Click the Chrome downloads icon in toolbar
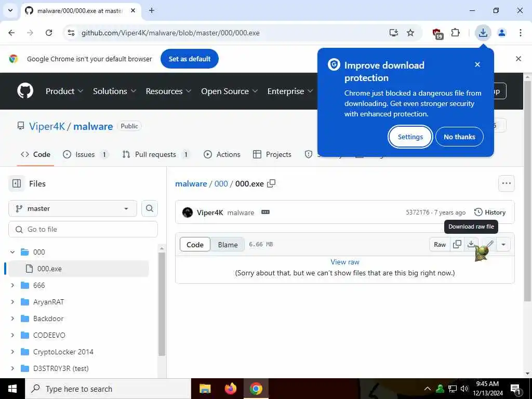This screenshot has height=399, width=532. [483, 33]
